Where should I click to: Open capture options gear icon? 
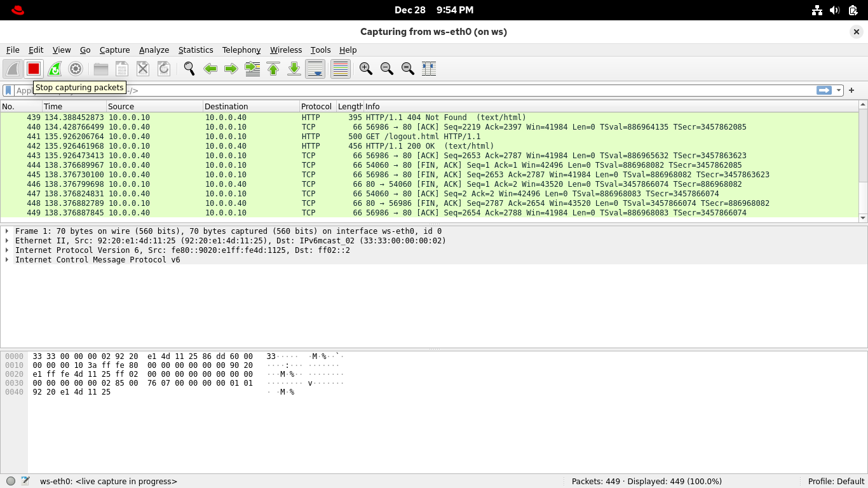tap(76, 69)
